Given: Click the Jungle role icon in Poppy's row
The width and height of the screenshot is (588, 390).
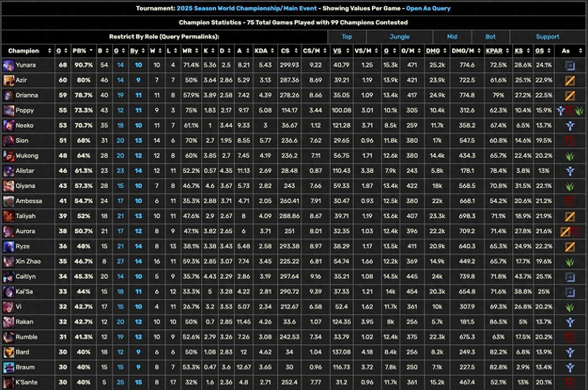Looking at the screenshot, I should pyautogui.click(x=580, y=111).
